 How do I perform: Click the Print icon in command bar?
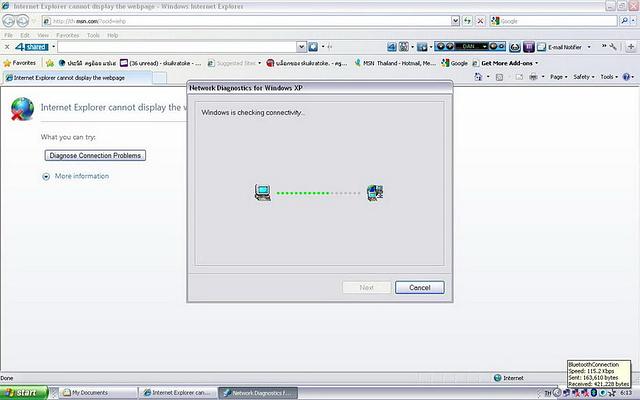click(x=533, y=77)
